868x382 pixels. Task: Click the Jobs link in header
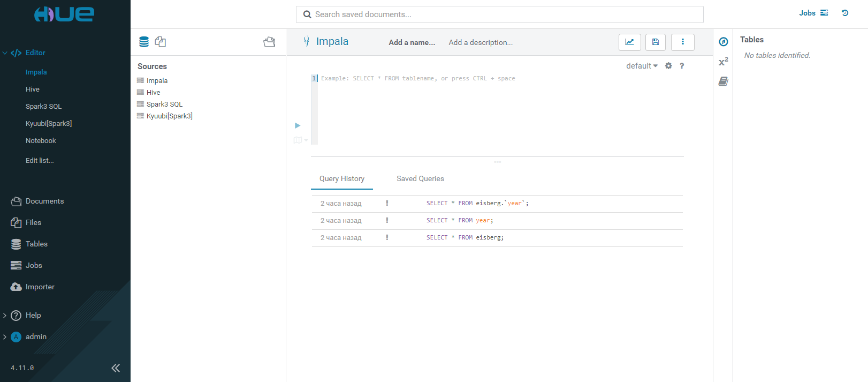coord(807,13)
